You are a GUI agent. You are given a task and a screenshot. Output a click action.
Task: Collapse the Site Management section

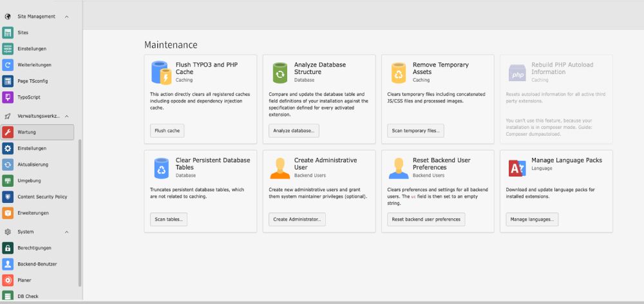click(67, 16)
